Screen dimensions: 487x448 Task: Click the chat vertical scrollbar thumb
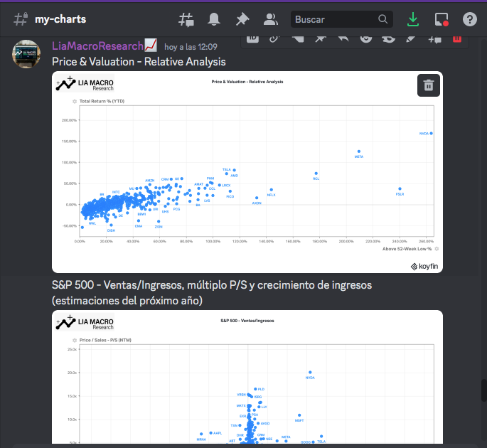click(484, 390)
